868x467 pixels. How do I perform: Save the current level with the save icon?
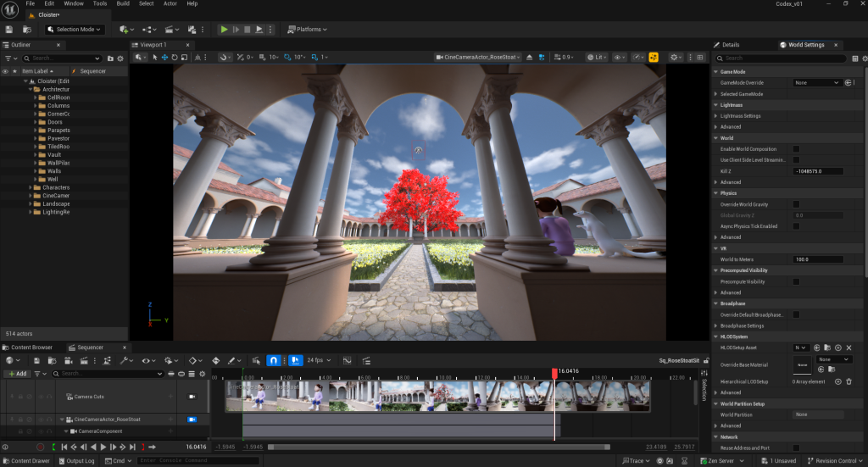[8, 30]
